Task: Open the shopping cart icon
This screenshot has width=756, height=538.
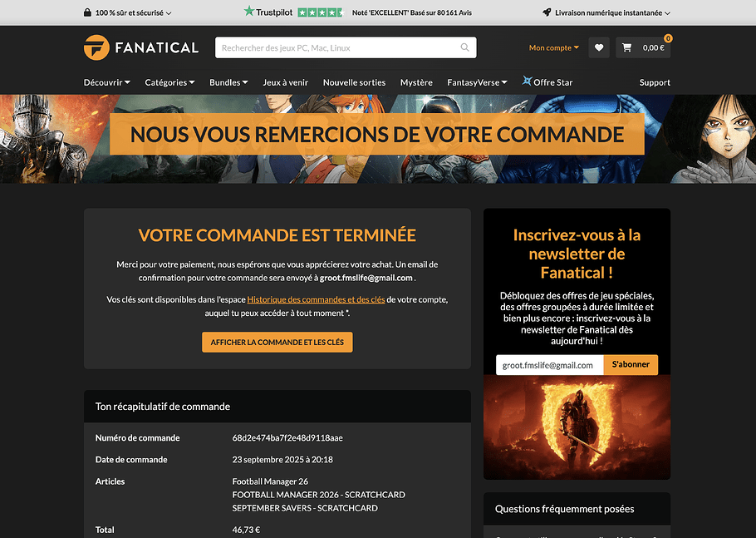Action: click(626, 47)
